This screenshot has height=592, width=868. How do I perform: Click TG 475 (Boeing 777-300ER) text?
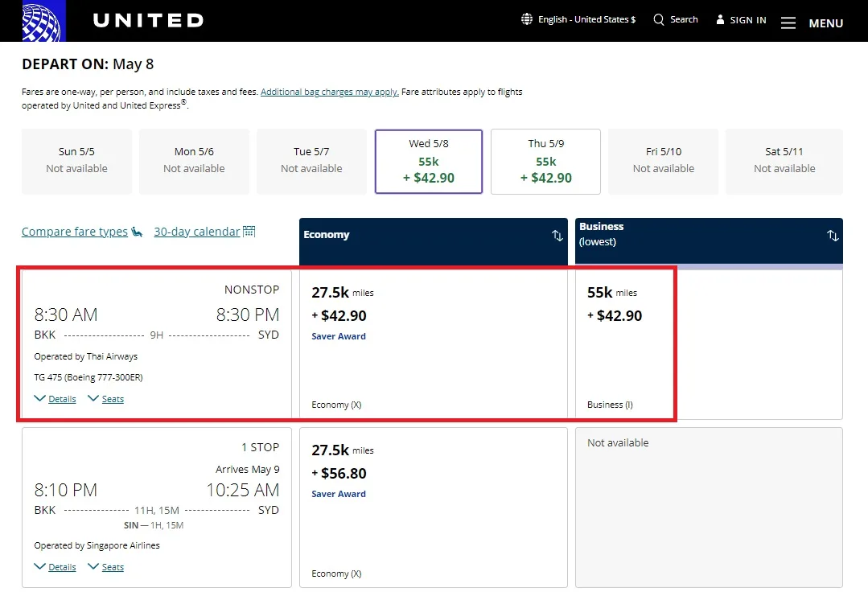coord(88,377)
